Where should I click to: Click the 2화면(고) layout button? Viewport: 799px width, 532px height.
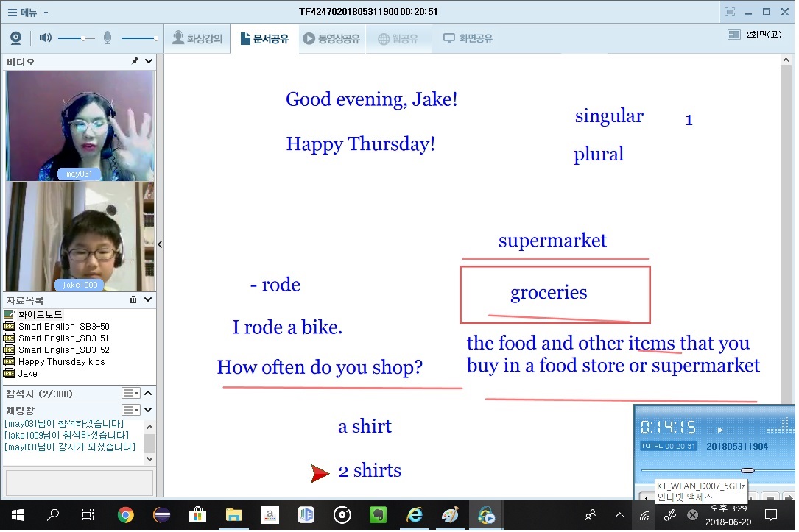click(755, 35)
